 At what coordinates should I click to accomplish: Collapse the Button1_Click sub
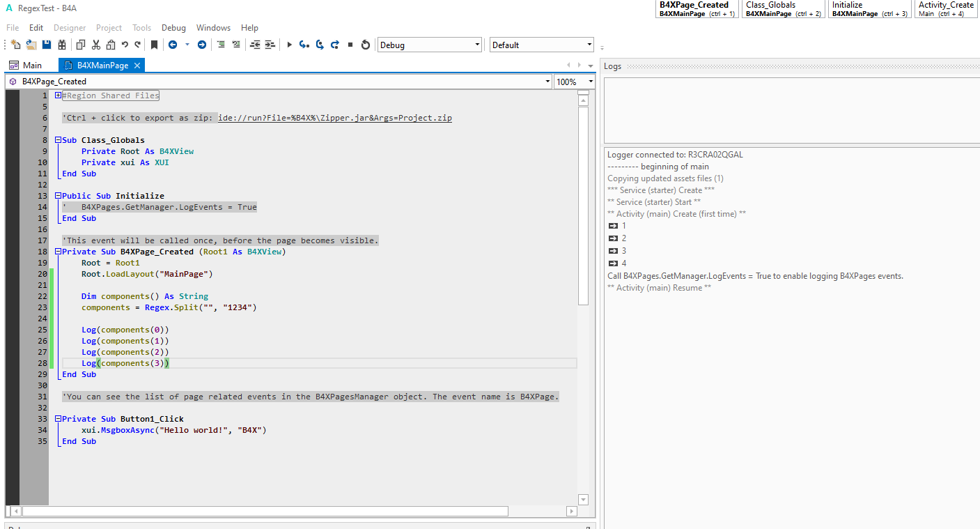[x=58, y=419]
